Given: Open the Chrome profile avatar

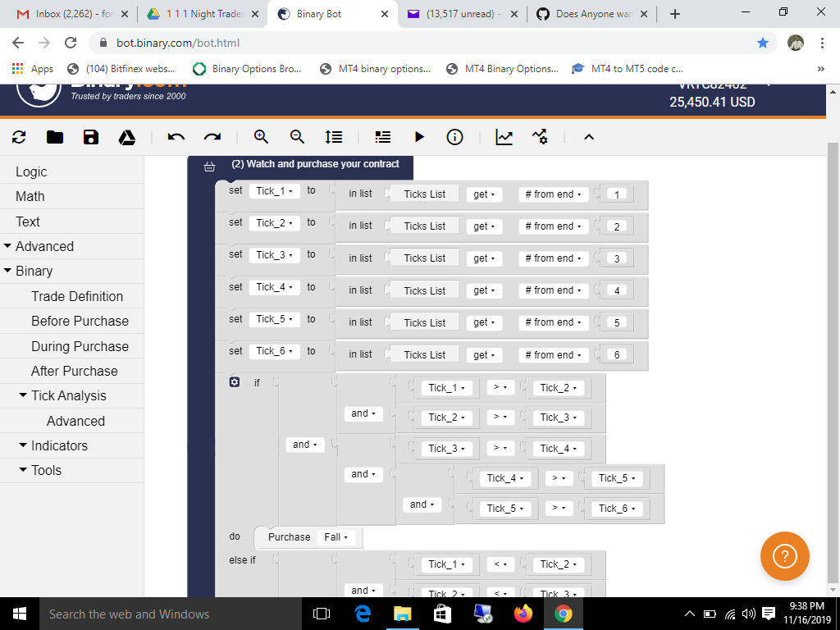Looking at the screenshot, I should click(796, 43).
